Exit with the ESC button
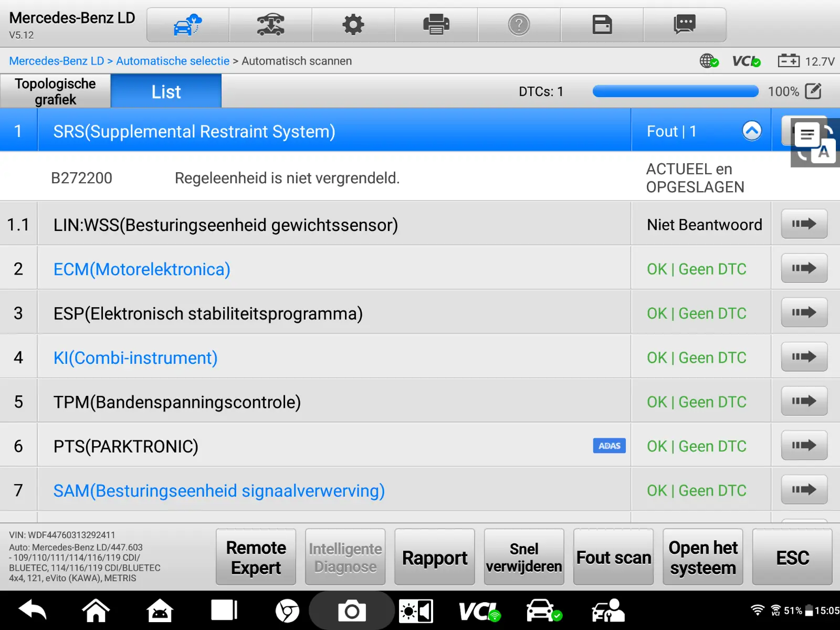 coord(793,557)
